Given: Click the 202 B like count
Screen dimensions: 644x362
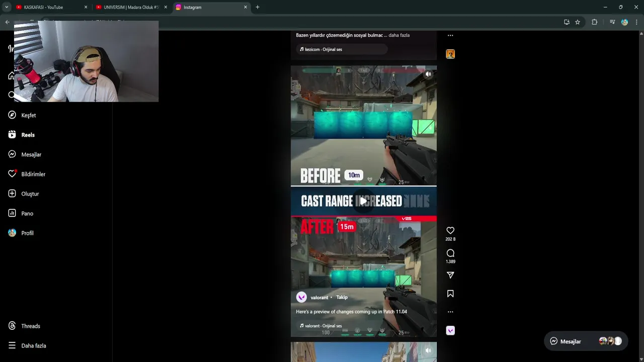Looking at the screenshot, I should pyautogui.click(x=450, y=239).
